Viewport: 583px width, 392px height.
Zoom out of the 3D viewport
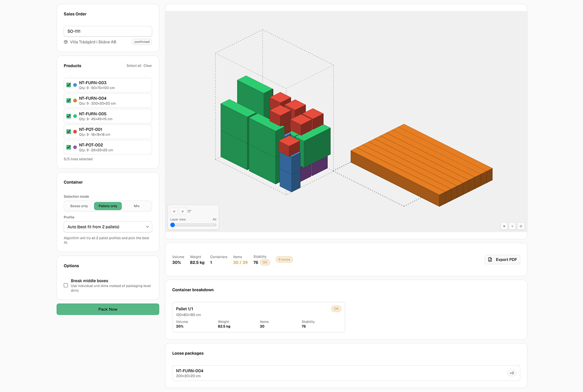tap(512, 226)
